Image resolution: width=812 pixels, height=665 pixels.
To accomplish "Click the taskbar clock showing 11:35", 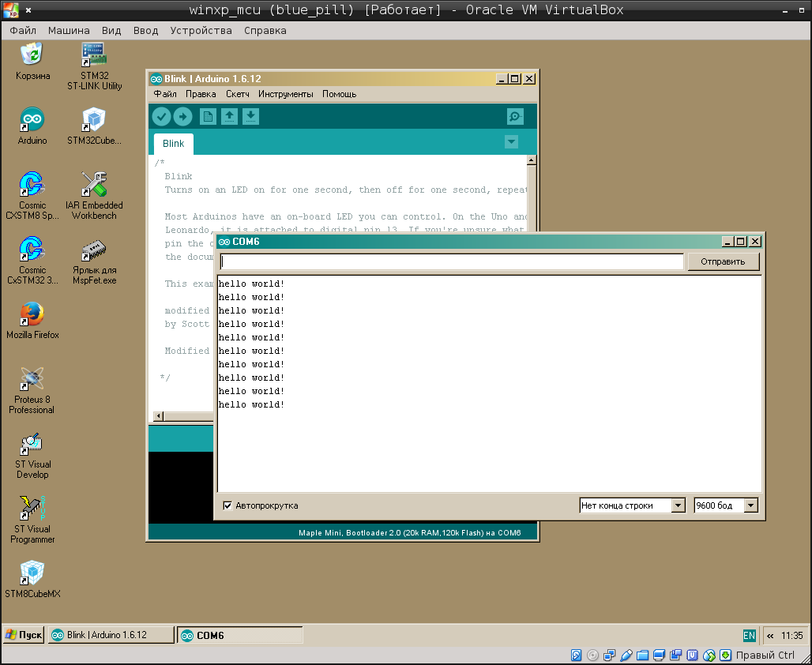I will 791,636.
